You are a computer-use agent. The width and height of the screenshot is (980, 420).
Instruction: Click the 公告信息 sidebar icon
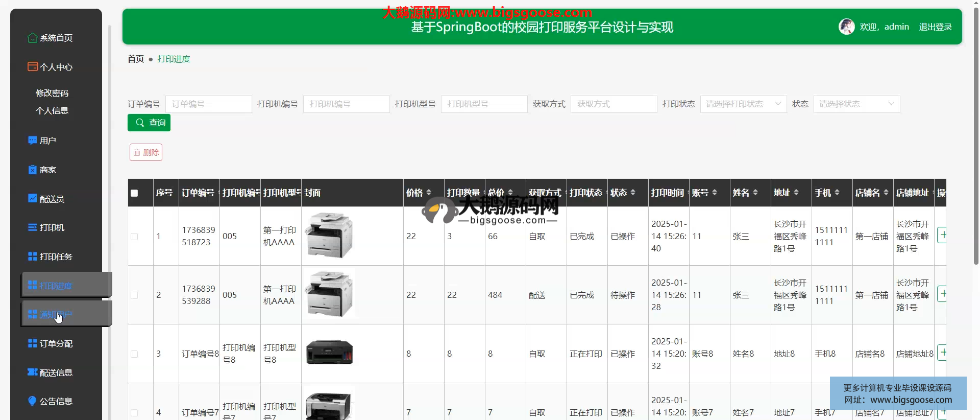tap(32, 401)
